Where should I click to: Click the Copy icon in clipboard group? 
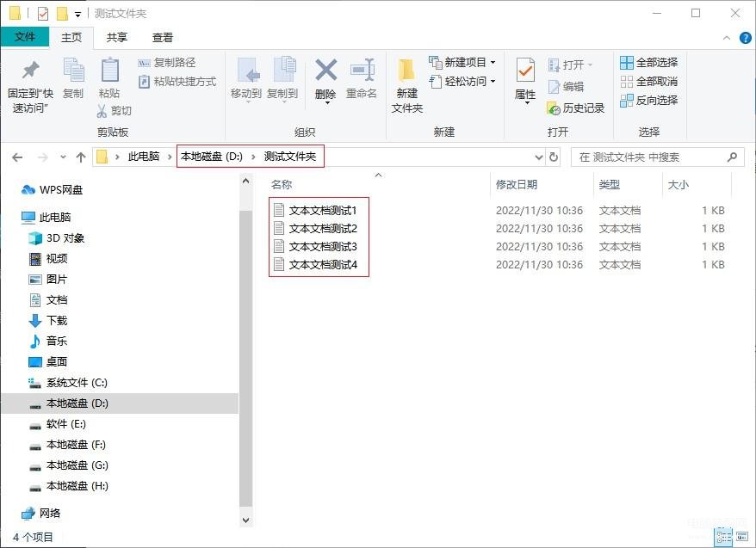point(74,71)
